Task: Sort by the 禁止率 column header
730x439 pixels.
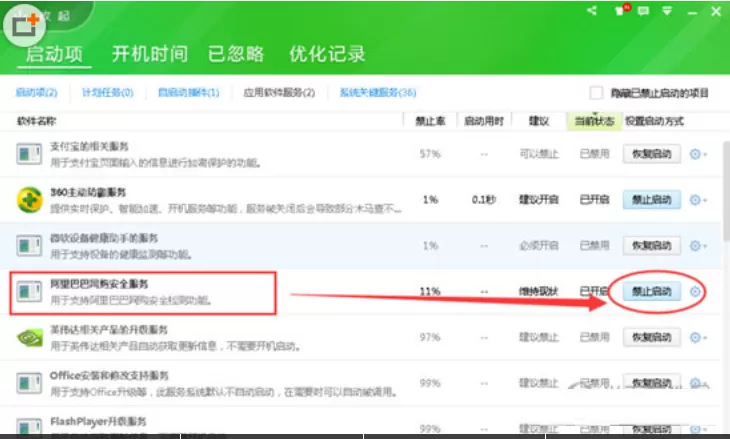Action: [430, 121]
